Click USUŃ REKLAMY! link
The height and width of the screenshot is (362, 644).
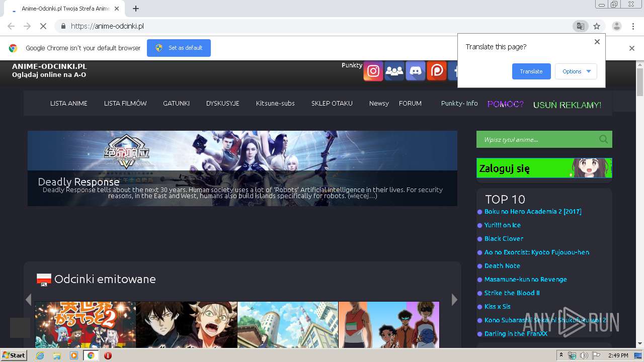[568, 105]
